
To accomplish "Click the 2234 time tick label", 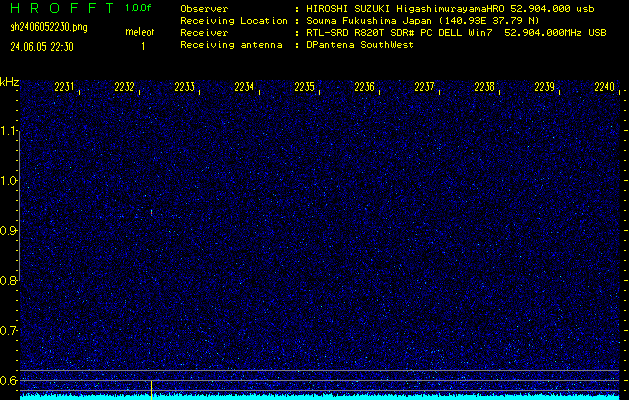I will click(244, 87).
